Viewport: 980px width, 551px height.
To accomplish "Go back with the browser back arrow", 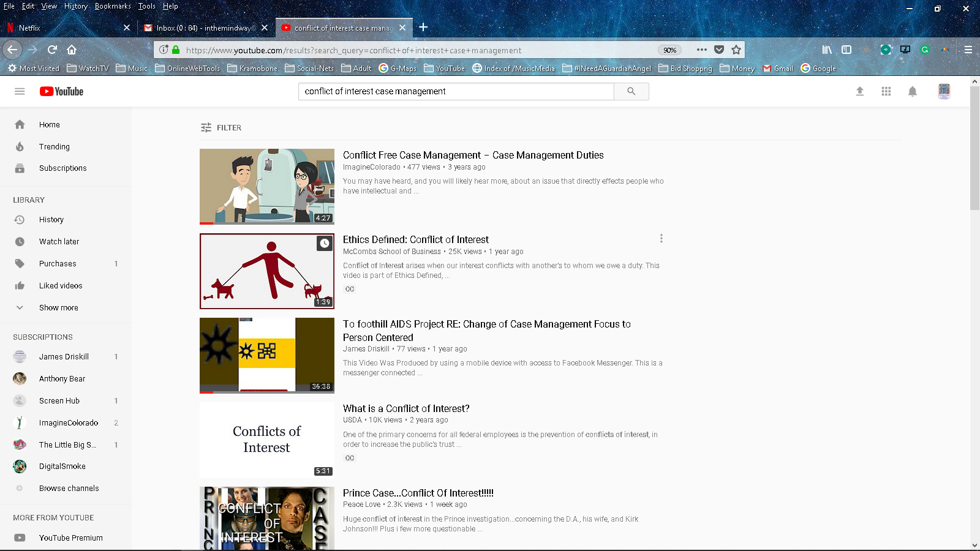I will pos(12,50).
